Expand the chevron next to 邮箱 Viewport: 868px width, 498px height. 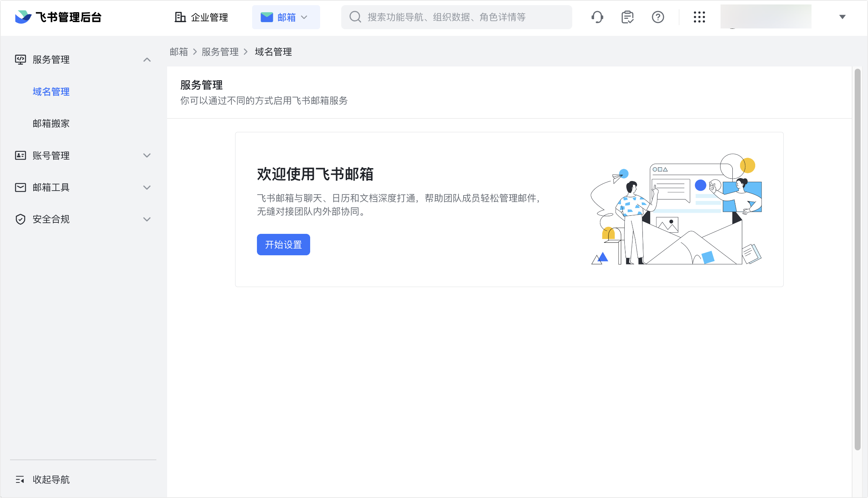coord(304,17)
